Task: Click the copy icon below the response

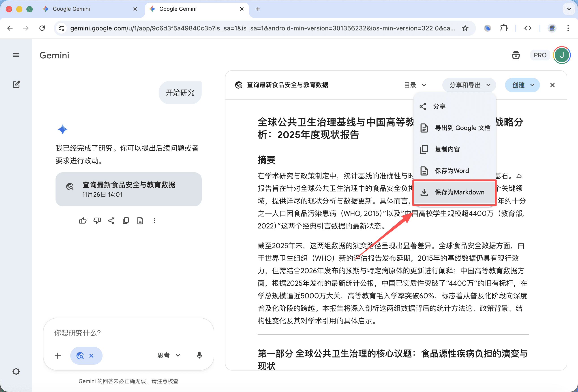Action: pos(126,220)
